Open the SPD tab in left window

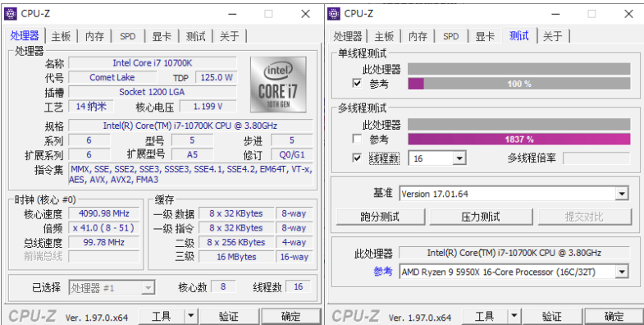pyautogui.click(x=128, y=36)
